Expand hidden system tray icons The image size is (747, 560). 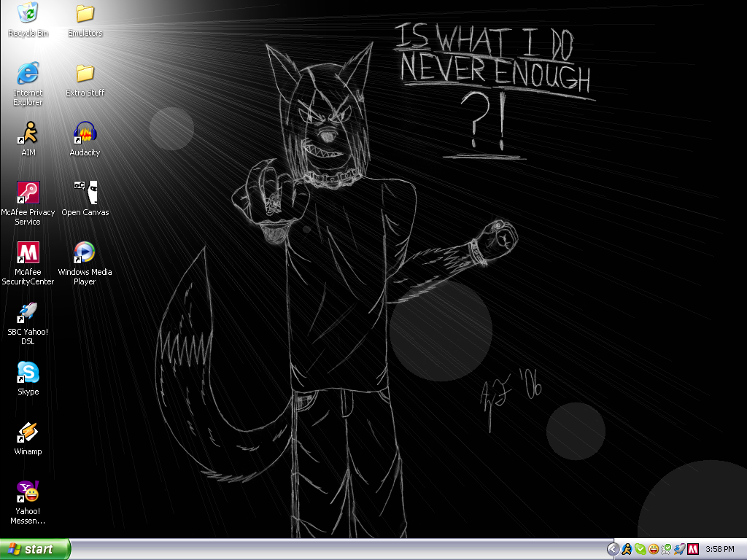(x=613, y=549)
